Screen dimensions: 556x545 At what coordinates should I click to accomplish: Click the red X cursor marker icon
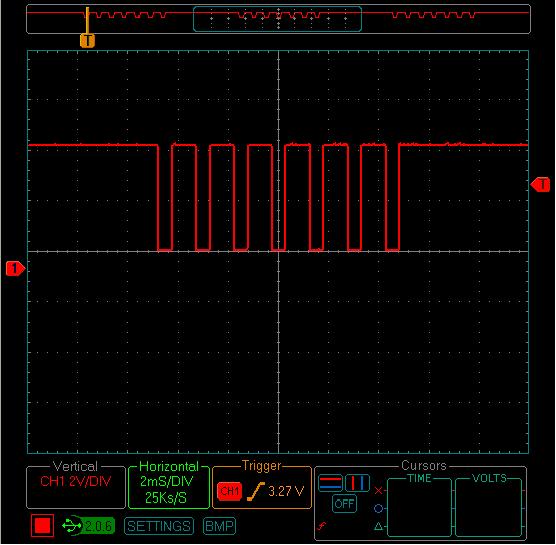[x=378, y=491]
